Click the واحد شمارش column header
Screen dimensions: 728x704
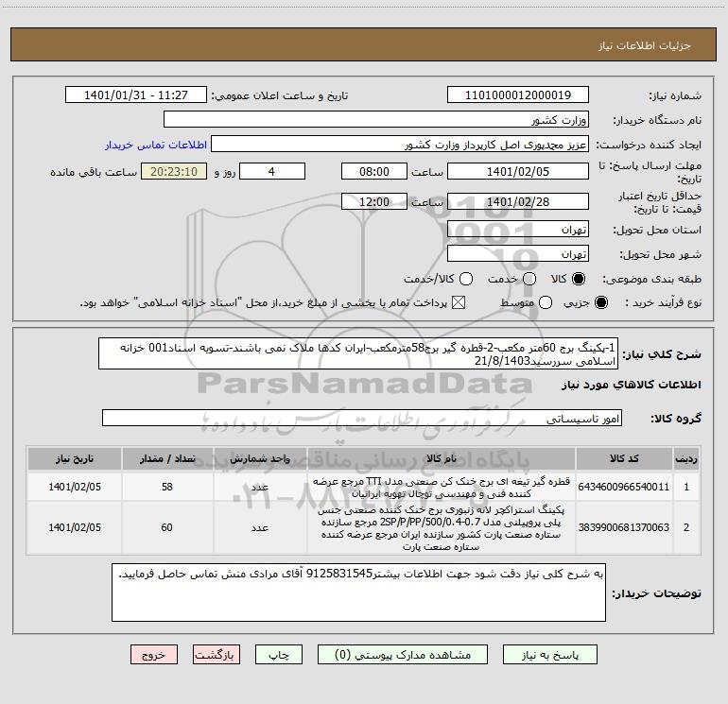[260, 458]
